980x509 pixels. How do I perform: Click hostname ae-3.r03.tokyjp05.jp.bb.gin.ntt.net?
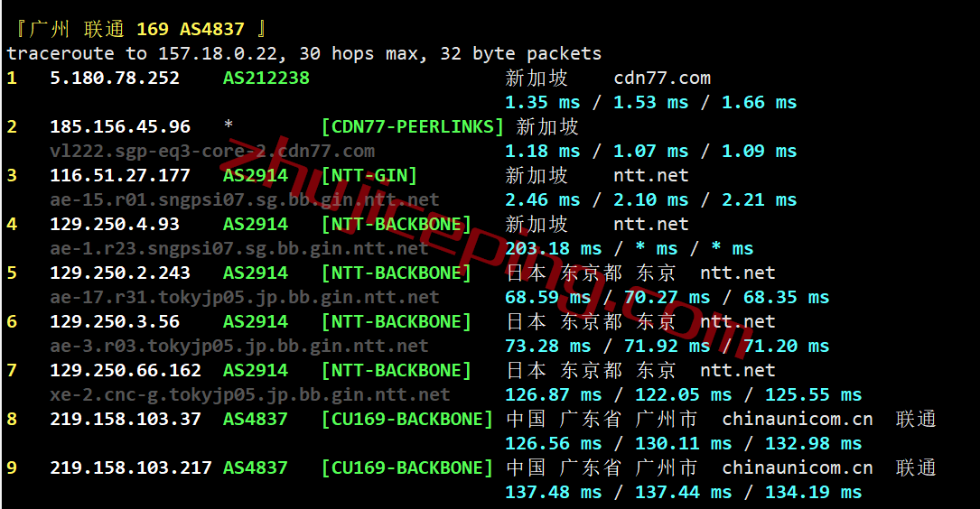tap(239, 346)
